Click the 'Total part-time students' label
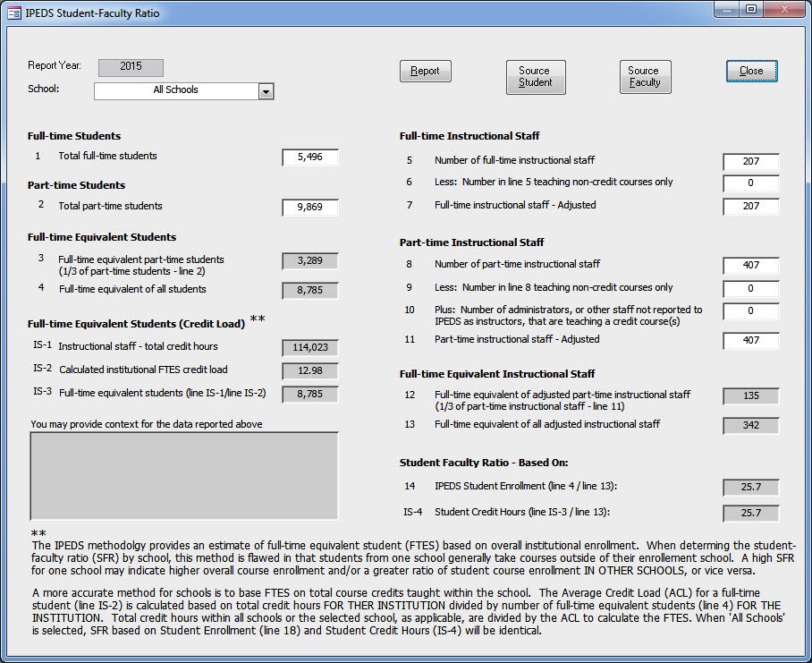Screen dimensions: 812x663 [110, 206]
